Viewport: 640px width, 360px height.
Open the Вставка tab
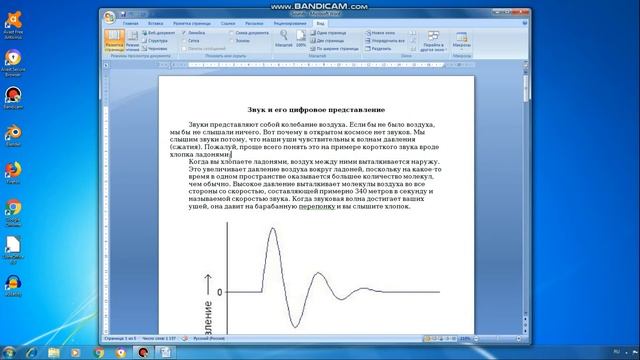[x=156, y=24]
